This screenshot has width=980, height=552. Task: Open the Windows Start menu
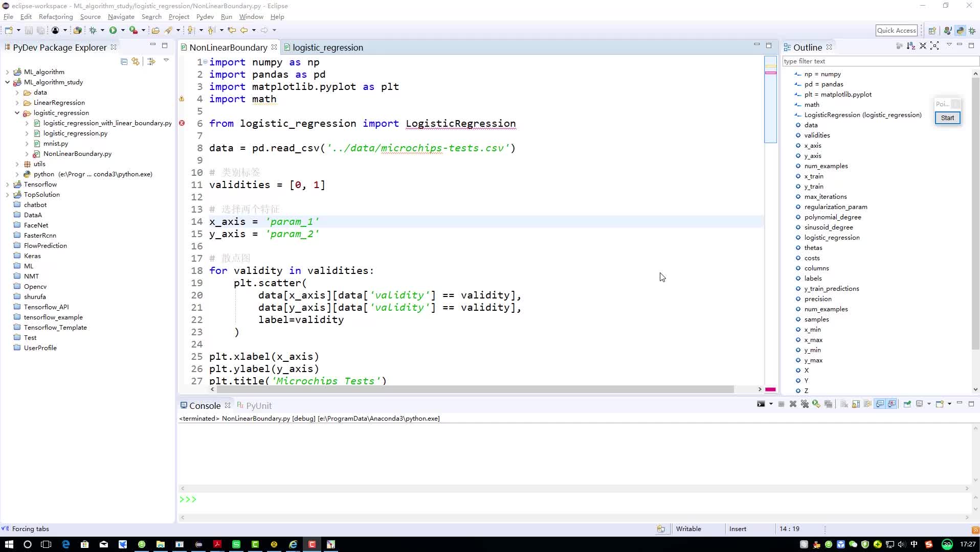coord(9,544)
